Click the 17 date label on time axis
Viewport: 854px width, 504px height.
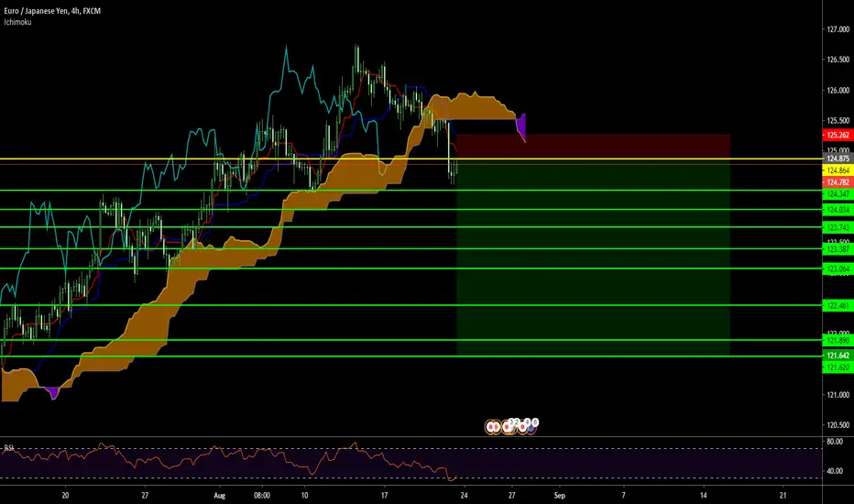tap(385, 495)
